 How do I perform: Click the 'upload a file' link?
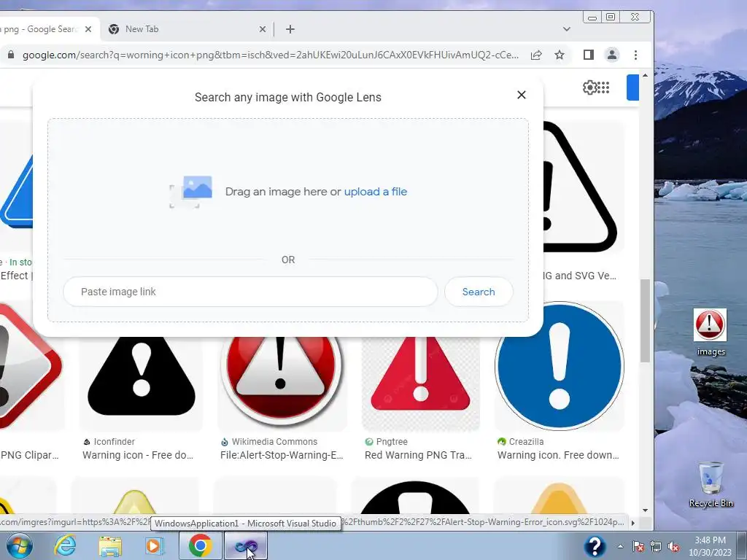376,192
